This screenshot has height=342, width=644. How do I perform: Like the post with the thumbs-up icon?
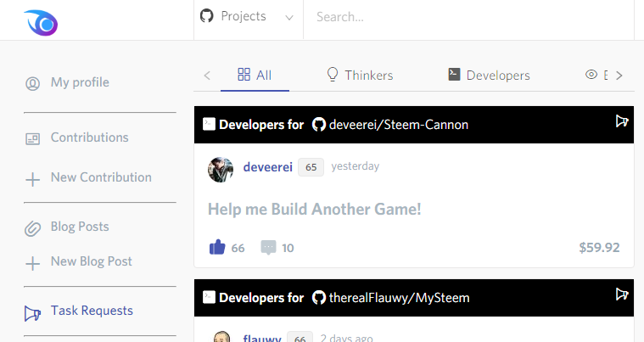click(217, 247)
